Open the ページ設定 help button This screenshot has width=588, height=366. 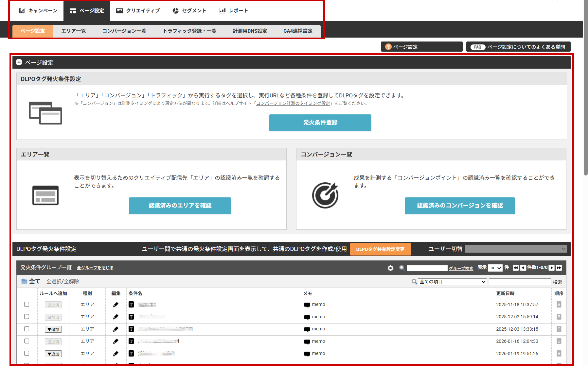point(421,47)
